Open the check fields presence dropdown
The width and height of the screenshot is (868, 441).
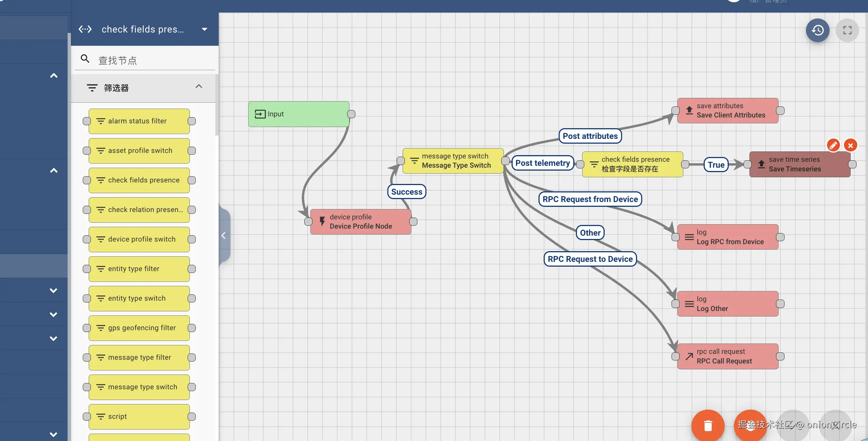[x=204, y=29]
